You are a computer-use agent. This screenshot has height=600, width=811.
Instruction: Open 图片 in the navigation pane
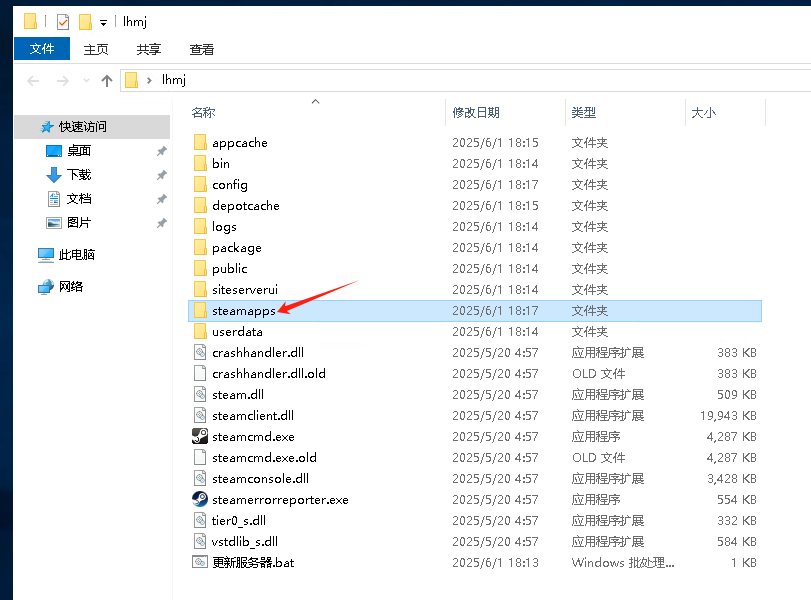point(79,222)
